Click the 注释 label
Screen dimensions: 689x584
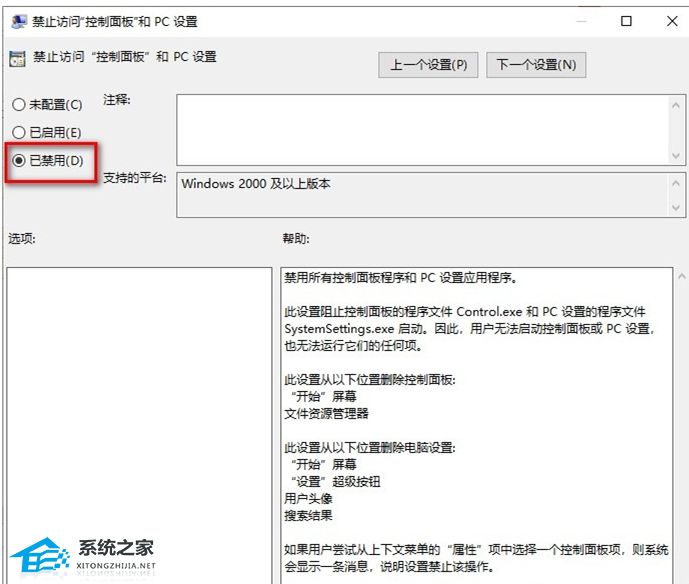pyautogui.click(x=117, y=100)
